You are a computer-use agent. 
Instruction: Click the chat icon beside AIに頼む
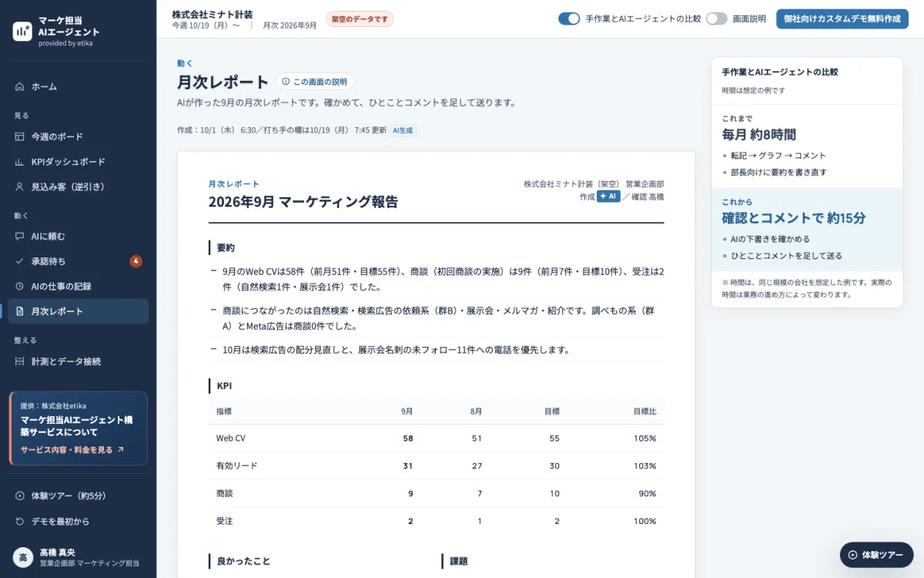pyautogui.click(x=20, y=237)
